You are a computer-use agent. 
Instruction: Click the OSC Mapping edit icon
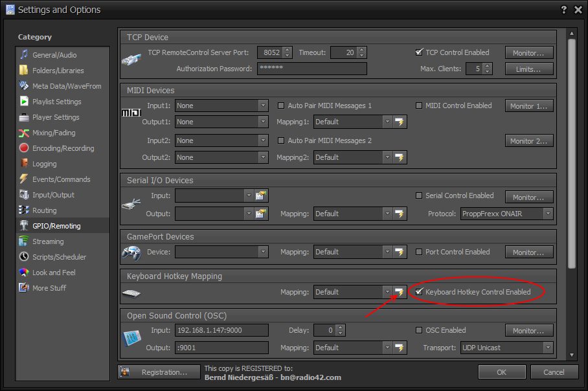click(400, 348)
